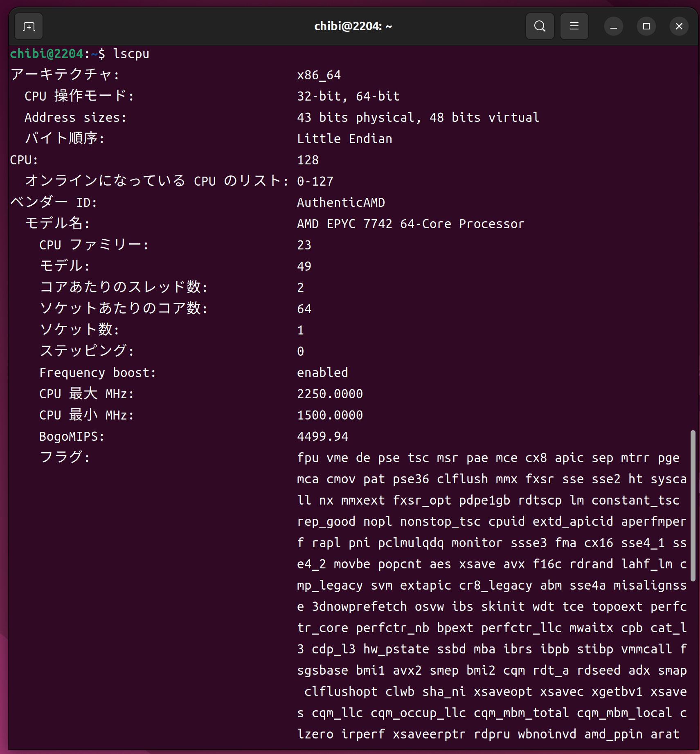Click the 1500.0000 min MHz value

[330, 415]
